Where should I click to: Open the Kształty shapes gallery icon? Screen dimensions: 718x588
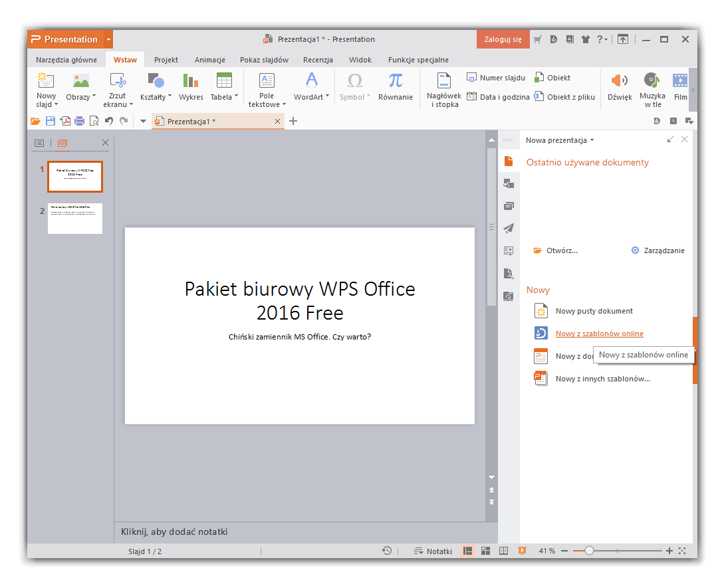[156, 80]
